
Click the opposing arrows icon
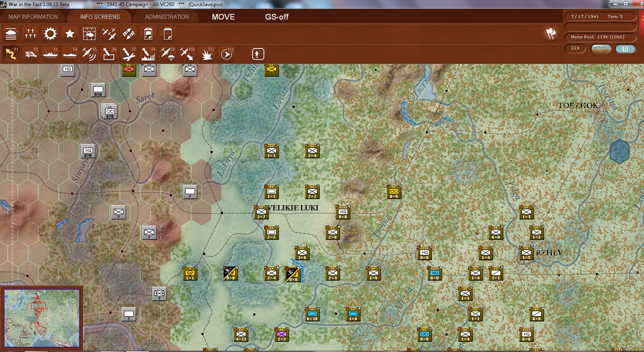[128, 33]
